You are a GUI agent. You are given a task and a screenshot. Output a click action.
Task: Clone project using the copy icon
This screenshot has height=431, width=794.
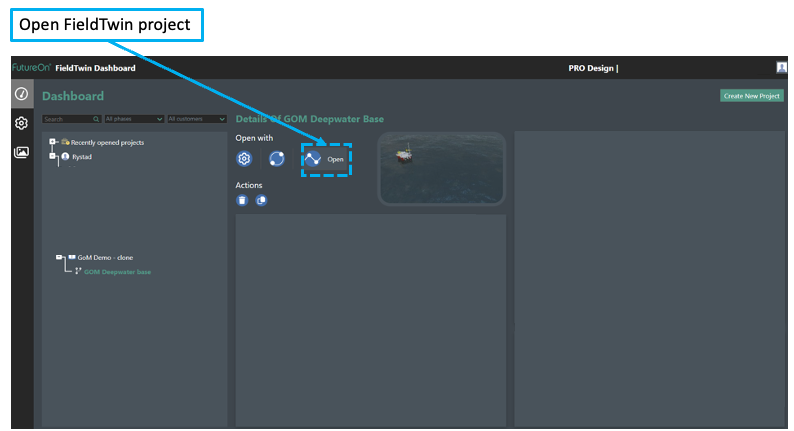point(261,200)
